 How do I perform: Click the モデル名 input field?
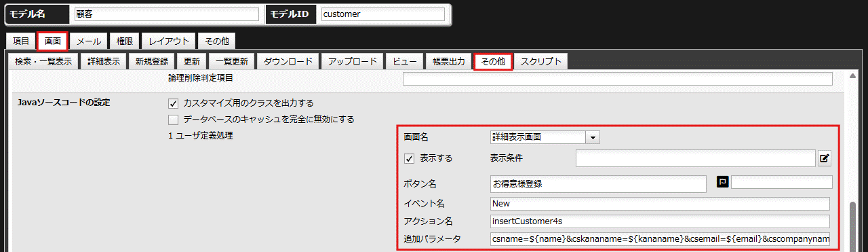point(167,14)
